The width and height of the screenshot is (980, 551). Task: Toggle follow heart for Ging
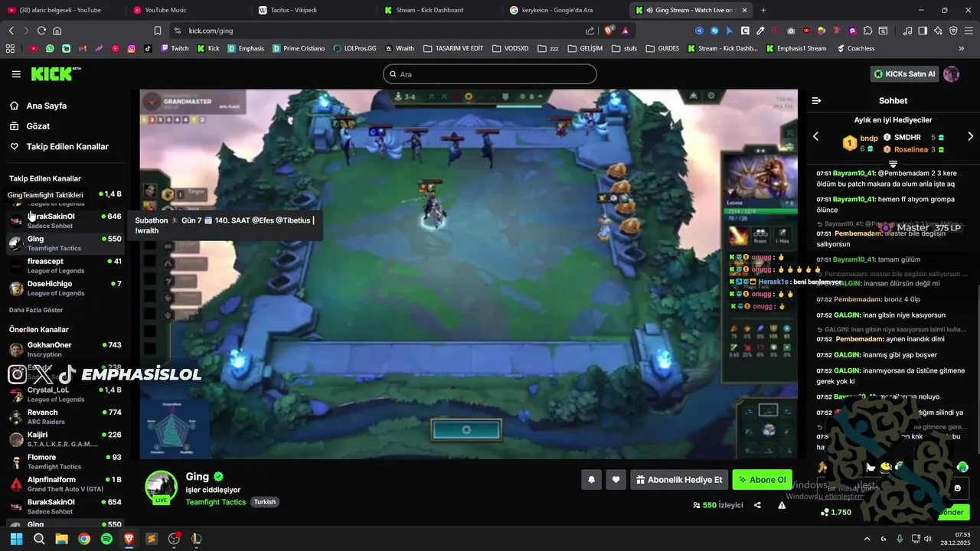pos(616,480)
